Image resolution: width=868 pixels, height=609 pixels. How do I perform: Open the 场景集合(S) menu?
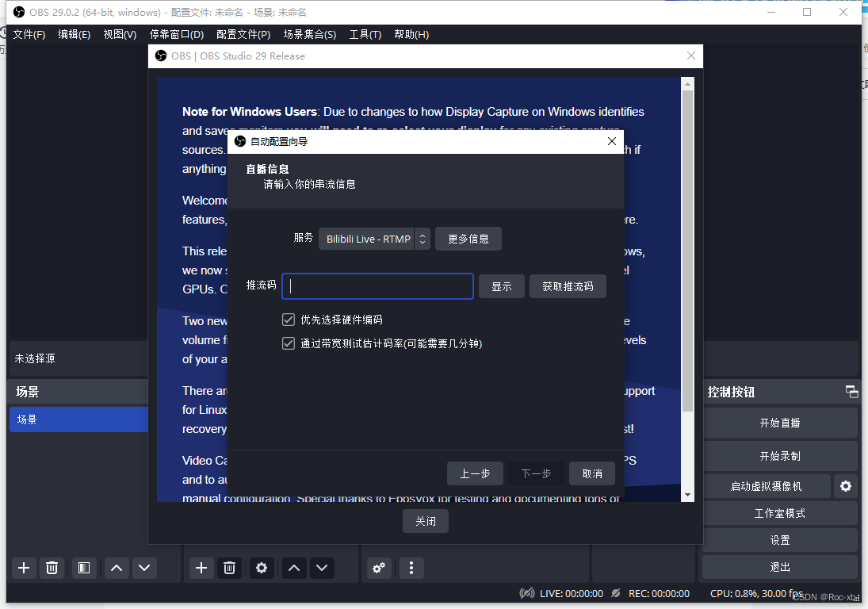click(x=309, y=34)
